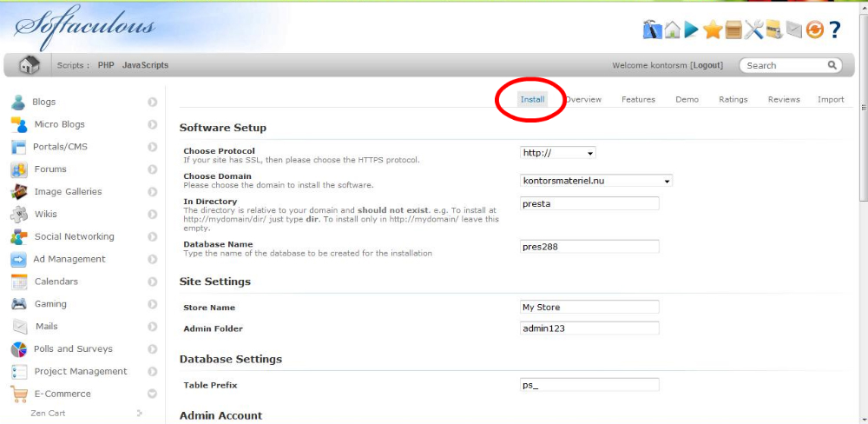Viewport: 868px width, 424px height.
Task: Expand the Calendars category arrow
Action: pyautogui.click(x=152, y=282)
